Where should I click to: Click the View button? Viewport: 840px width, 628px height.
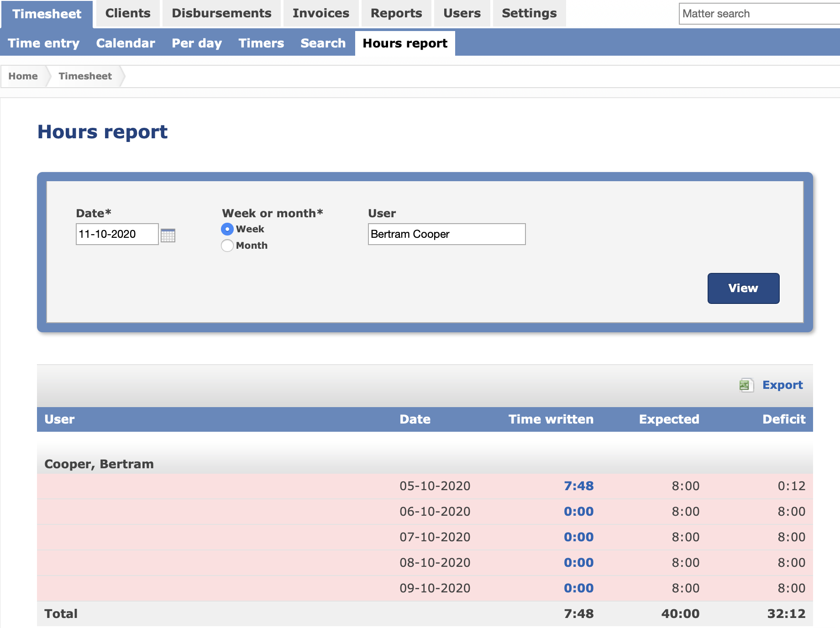743,288
